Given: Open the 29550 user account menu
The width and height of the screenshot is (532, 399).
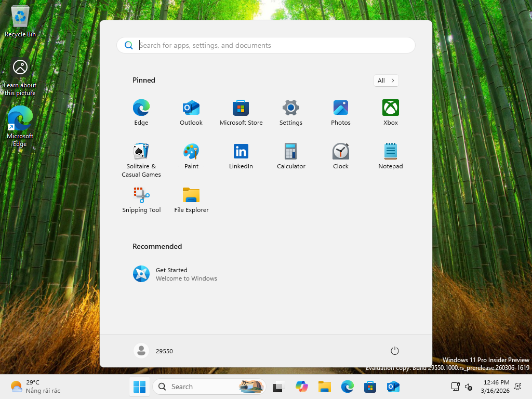Looking at the screenshot, I should (153, 351).
